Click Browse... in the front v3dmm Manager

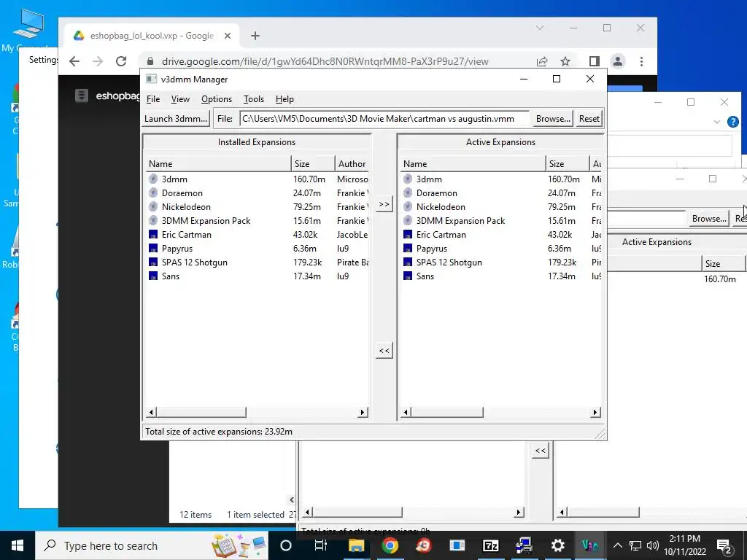pyautogui.click(x=553, y=119)
